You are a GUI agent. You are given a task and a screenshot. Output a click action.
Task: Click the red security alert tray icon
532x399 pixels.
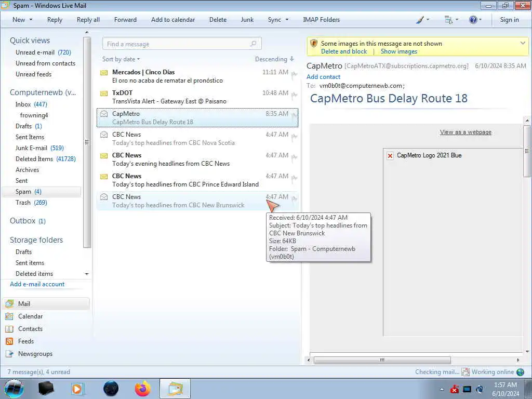point(455,389)
